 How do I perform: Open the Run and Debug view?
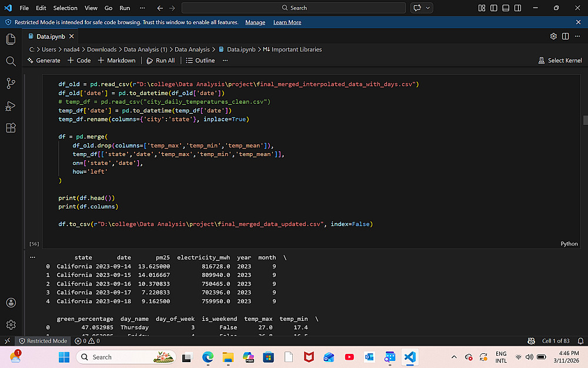point(11,106)
